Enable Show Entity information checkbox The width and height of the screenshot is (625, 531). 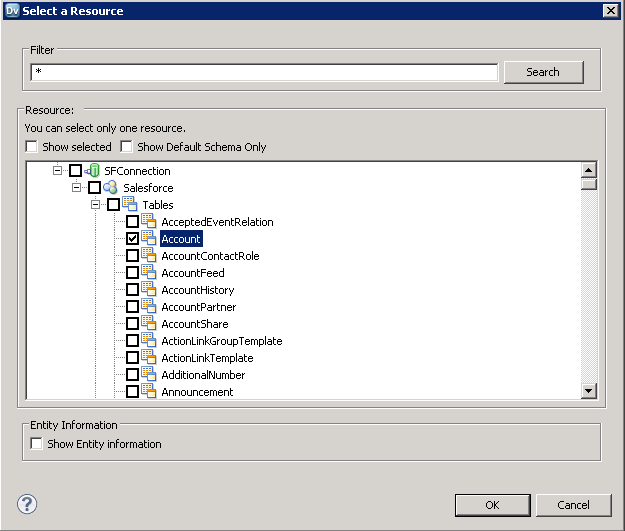click(37, 444)
